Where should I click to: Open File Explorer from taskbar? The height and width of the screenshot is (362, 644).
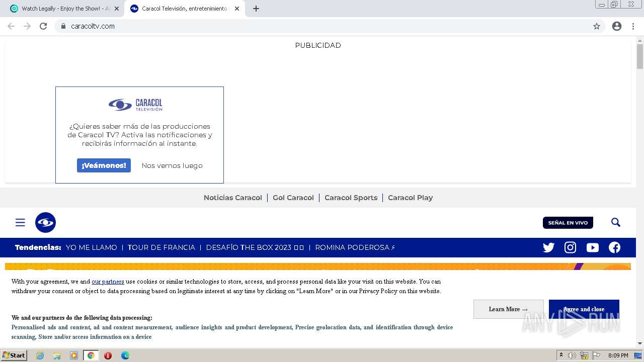pos(57,355)
